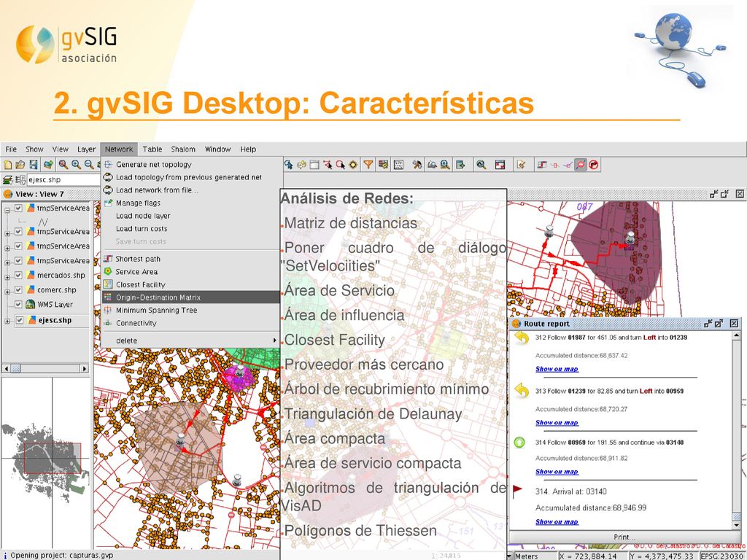
Task: Click the yellow diamond toolbar icon
Action: 353,165
